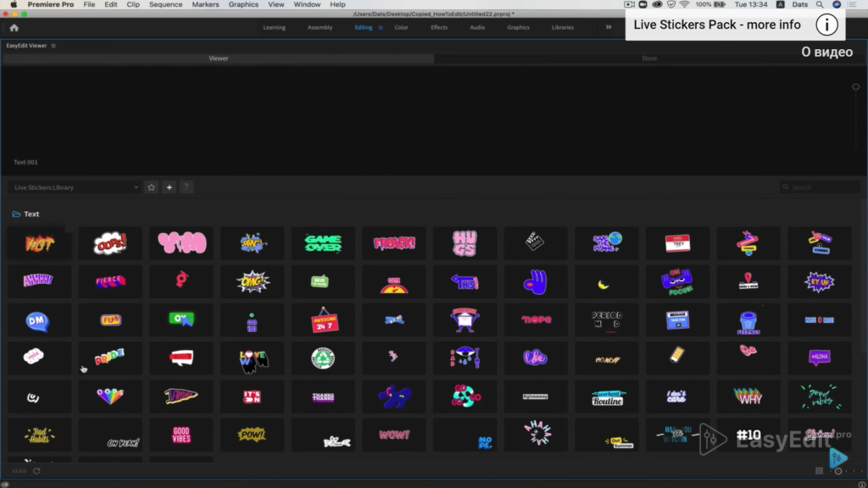This screenshot has width=868, height=488.
Task: Select the GAME OVER sticker thumbnail
Action: click(x=323, y=243)
